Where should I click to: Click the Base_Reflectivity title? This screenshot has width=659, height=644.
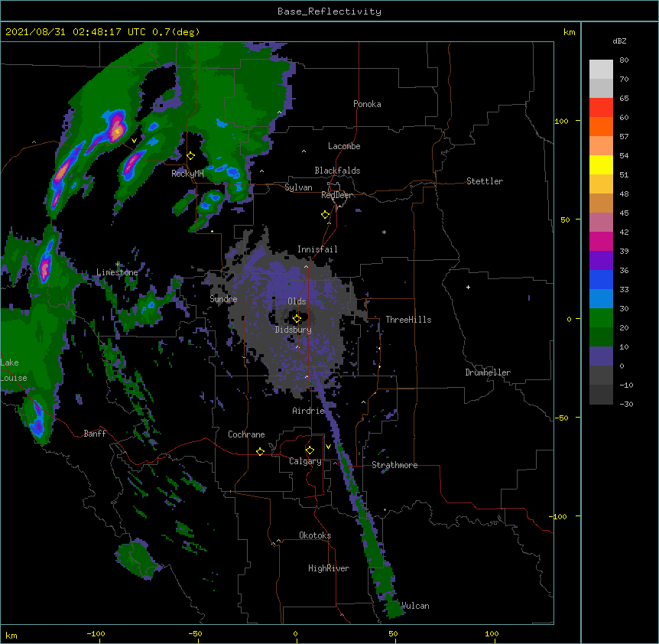pyautogui.click(x=329, y=11)
